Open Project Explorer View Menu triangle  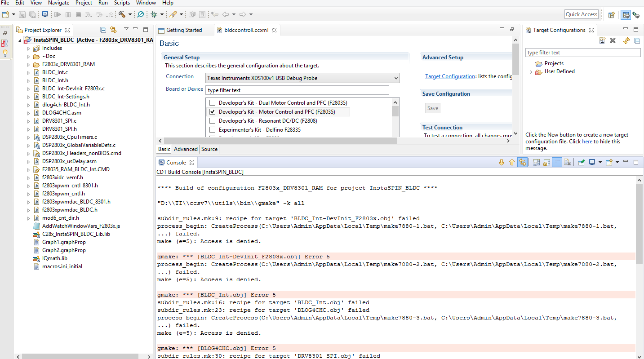pos(126,29)
